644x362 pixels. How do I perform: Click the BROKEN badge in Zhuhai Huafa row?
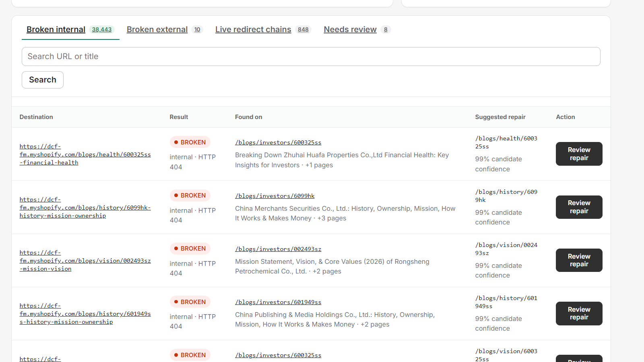pos(190,142)
